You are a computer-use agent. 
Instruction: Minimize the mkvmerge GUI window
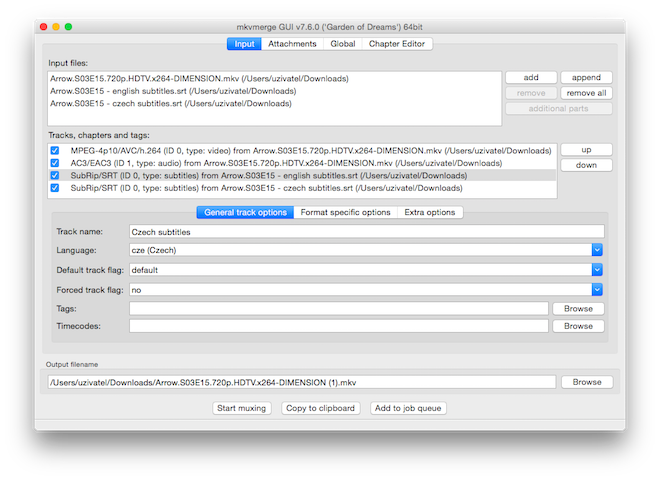[x=56, y=27]
